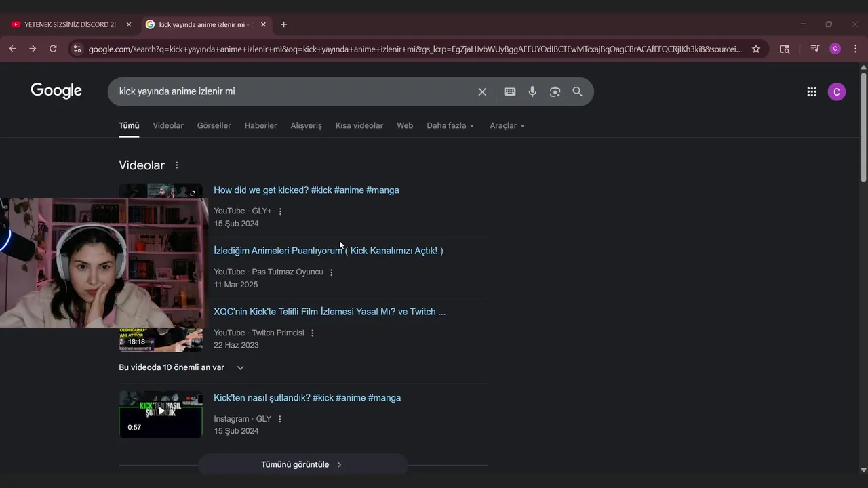
Task: Open a new browser tab
Action: [283, 24]
